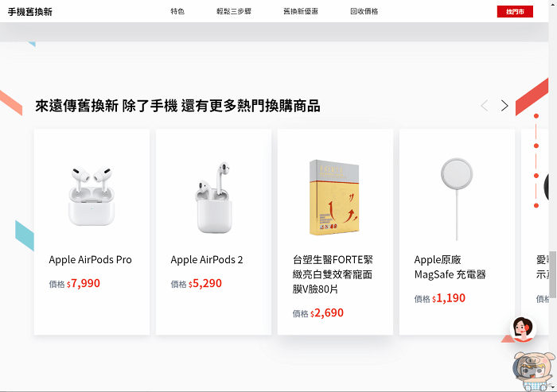Open the 輕鬆三步驟 menu item

coord(234,11)
